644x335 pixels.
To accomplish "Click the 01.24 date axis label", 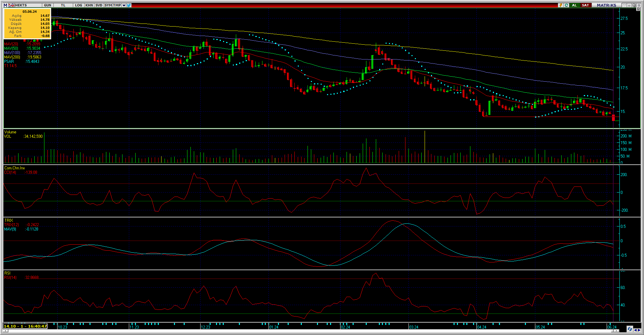I will (x=274, y=327).
